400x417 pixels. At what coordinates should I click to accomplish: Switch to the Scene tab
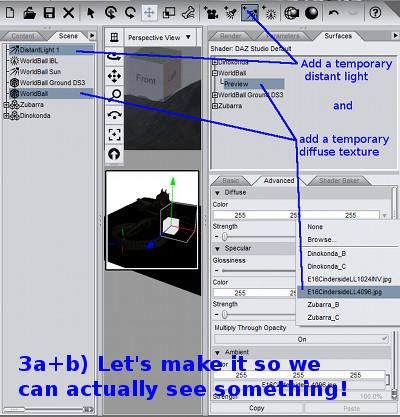pyautogui.click(x=68, y=36)
